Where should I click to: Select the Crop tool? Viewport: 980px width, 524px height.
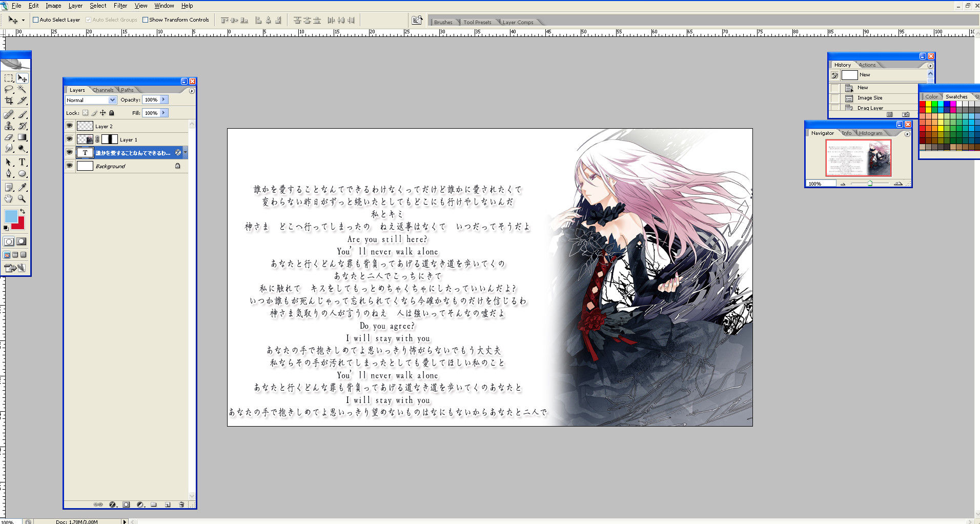[x=9, y=101]
